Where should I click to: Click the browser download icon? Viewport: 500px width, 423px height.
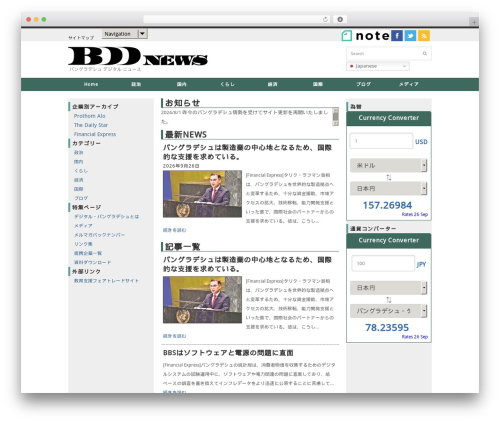[340, 19]
